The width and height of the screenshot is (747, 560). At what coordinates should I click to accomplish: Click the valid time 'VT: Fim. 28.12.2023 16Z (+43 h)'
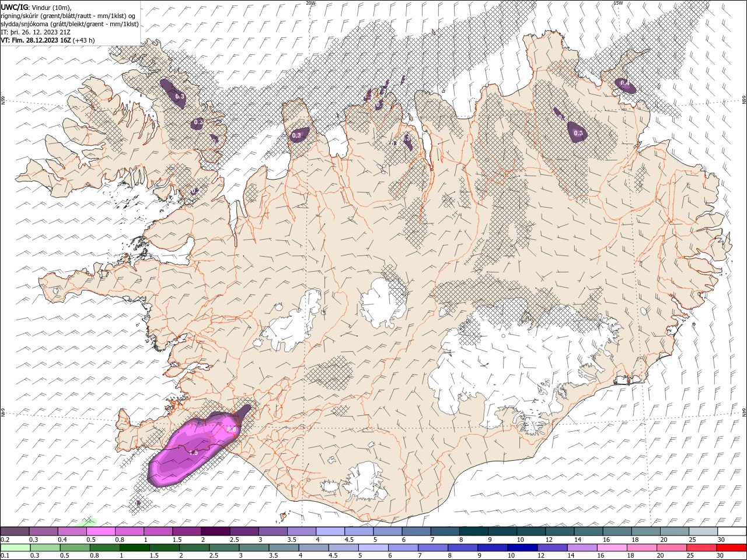(x=48, y=40)
